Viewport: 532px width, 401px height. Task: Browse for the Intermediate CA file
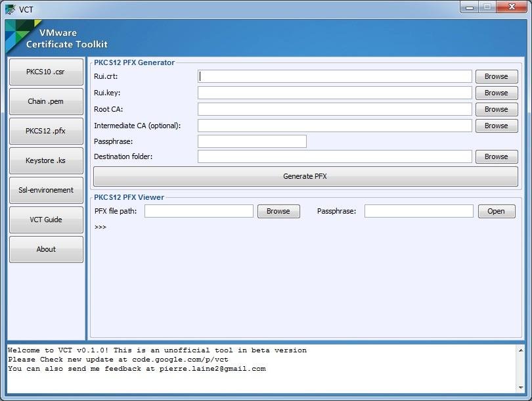pos(497,126)
